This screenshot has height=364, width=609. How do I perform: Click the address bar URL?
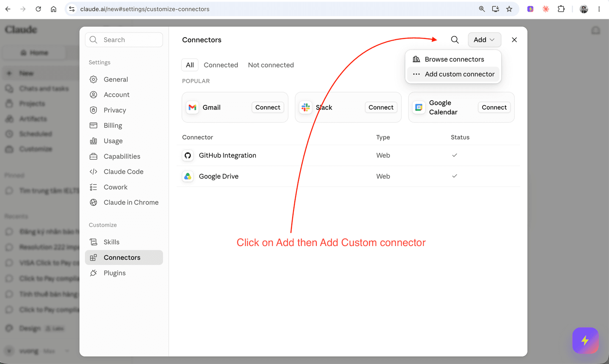pos(145,9)
